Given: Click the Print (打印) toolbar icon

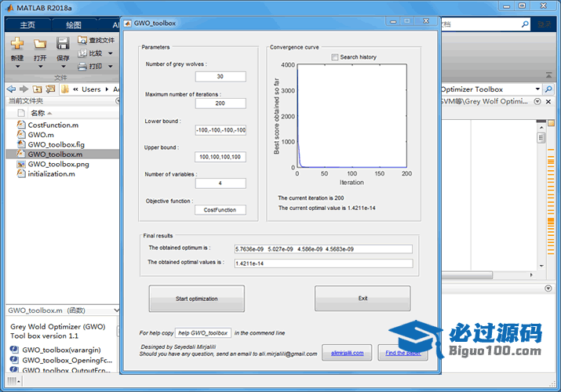Looking at the screenshot, I should click(82, 67).
